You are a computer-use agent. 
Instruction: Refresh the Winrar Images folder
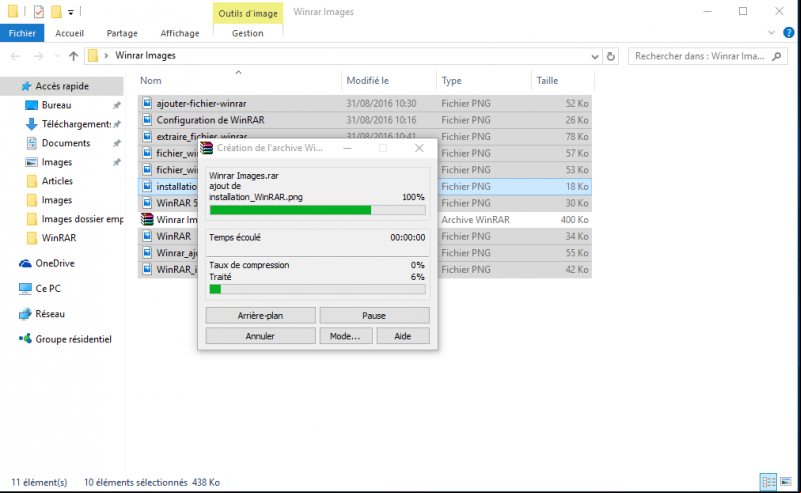click(x=610, y=56)
